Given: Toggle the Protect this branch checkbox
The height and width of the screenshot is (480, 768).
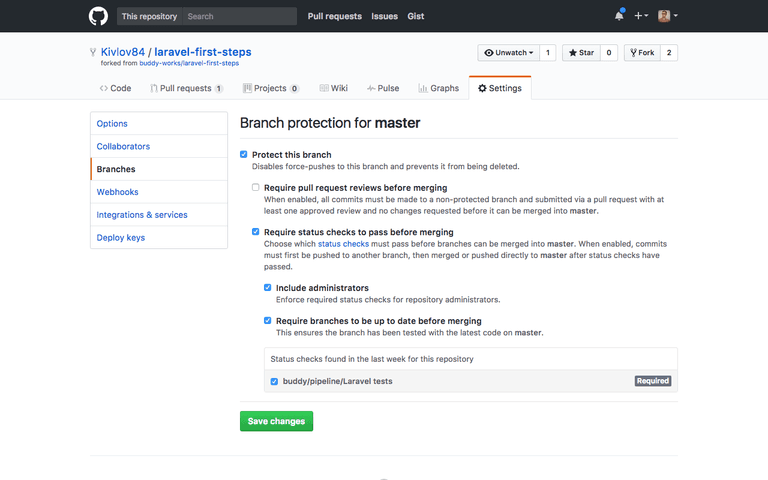Looking at the screenshot, I should (243, 154).
